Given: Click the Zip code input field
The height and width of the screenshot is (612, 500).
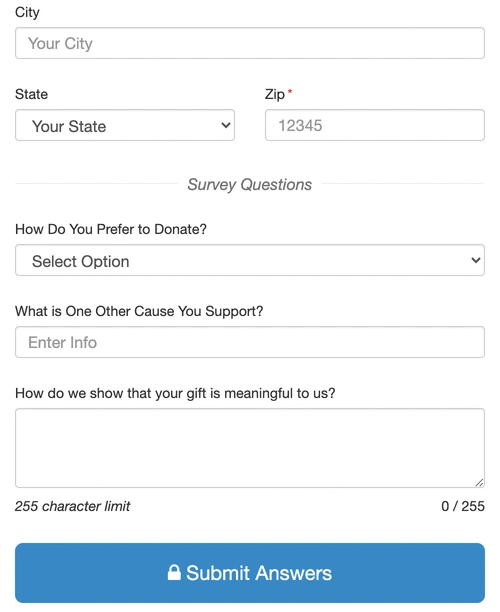Looking at the screenshot, I should point(375,125).
